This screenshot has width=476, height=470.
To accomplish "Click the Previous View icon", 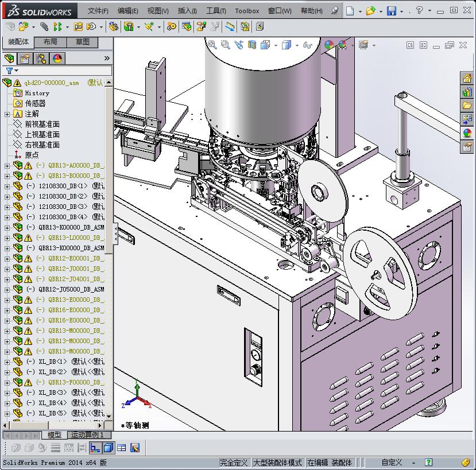I will pyautogui.click(x=239, y=45).
